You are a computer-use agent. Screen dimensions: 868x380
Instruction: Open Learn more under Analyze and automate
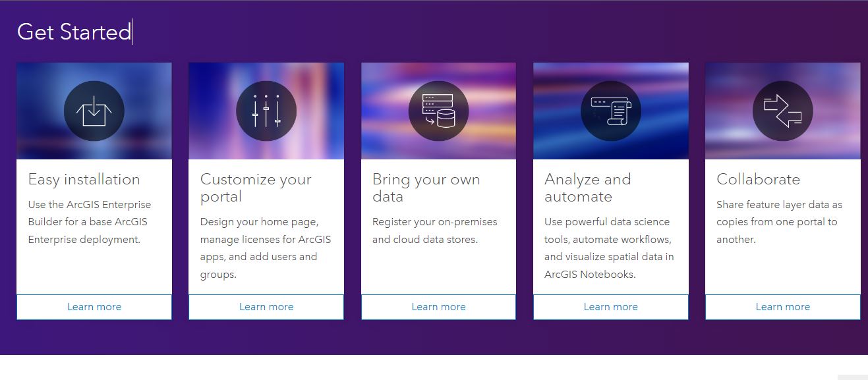tap(610, 306)
